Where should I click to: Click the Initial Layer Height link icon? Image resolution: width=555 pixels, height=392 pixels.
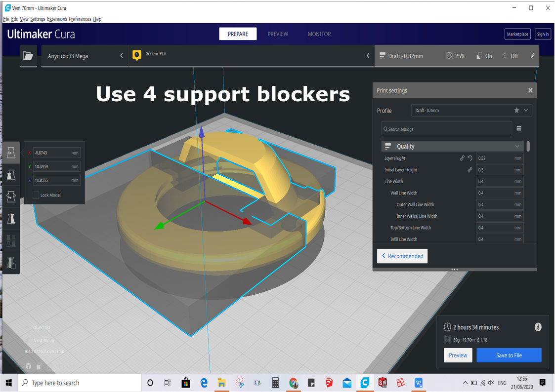(470, 170)
